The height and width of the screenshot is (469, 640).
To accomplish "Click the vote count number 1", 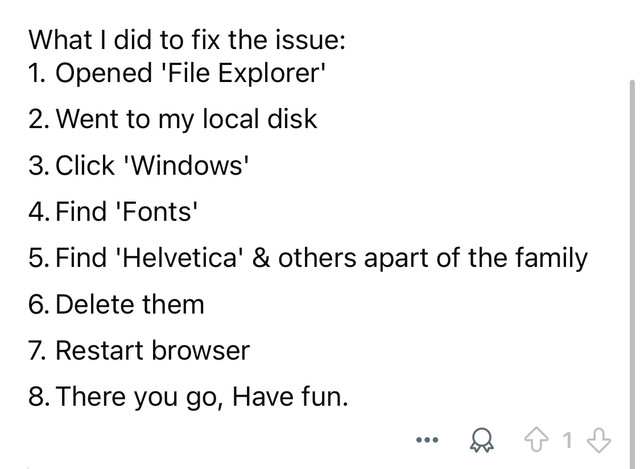I will pyautogui.click(x=567, y=440).
